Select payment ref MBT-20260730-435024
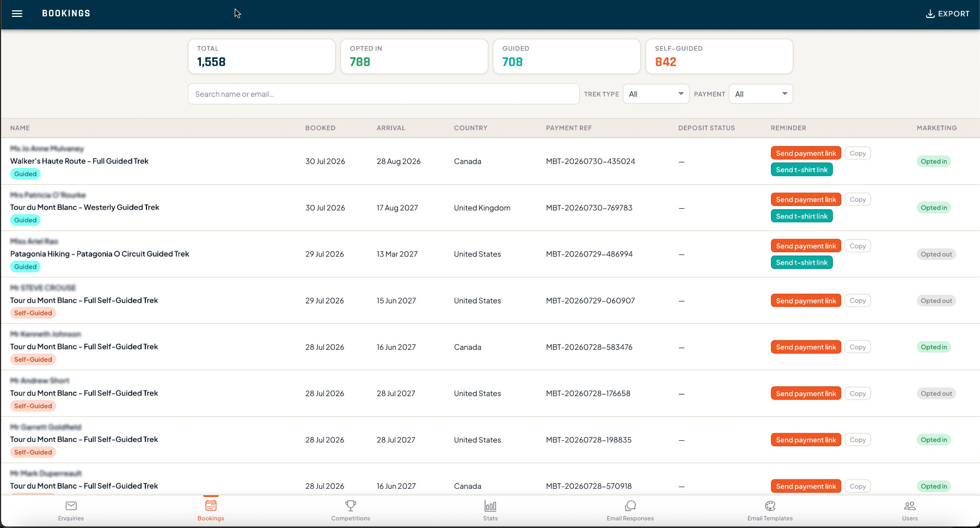 pyautogui.click(x=590, y=161)
